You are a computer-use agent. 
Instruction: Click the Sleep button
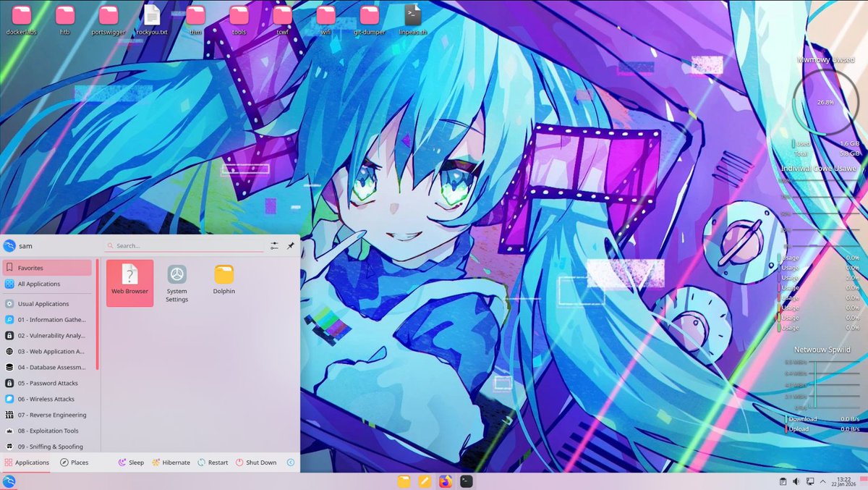[x=131, y=462]
